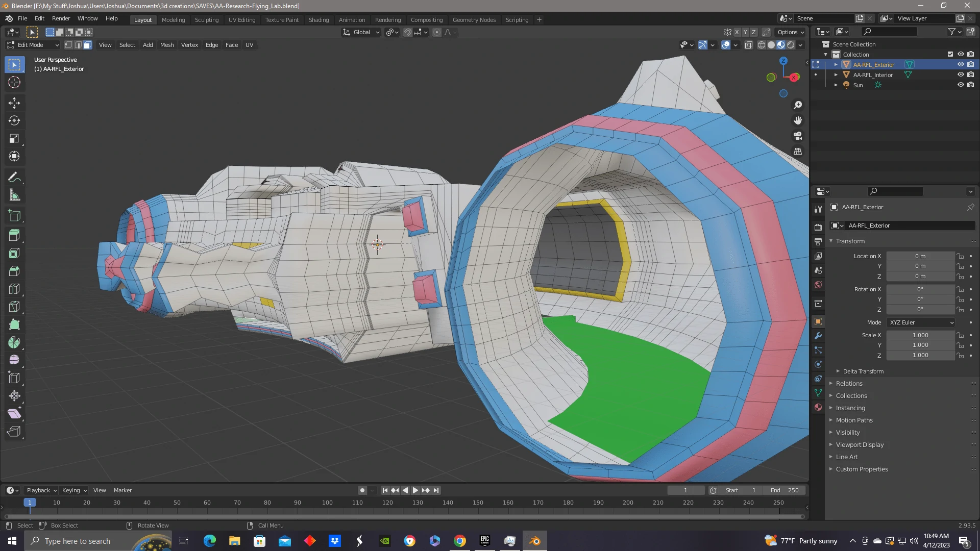Expand the Relations panel
980x551 pixels.
coord(849,384)
